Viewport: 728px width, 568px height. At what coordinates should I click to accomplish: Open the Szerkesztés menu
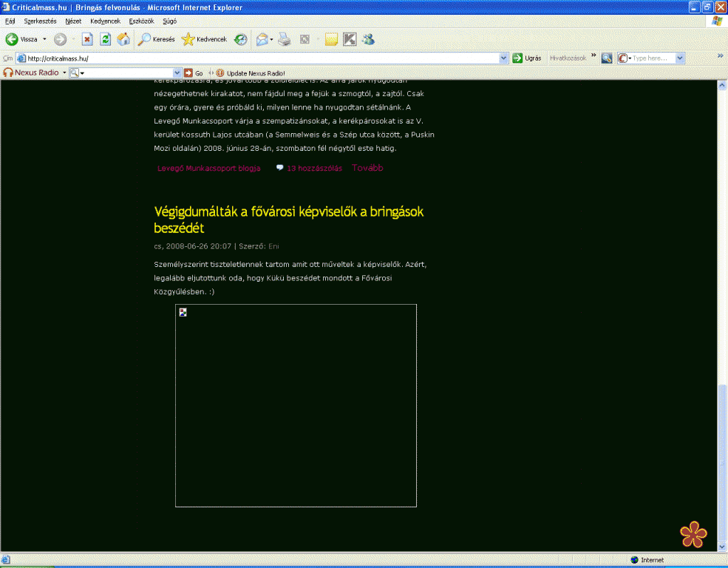pos(40,21)
